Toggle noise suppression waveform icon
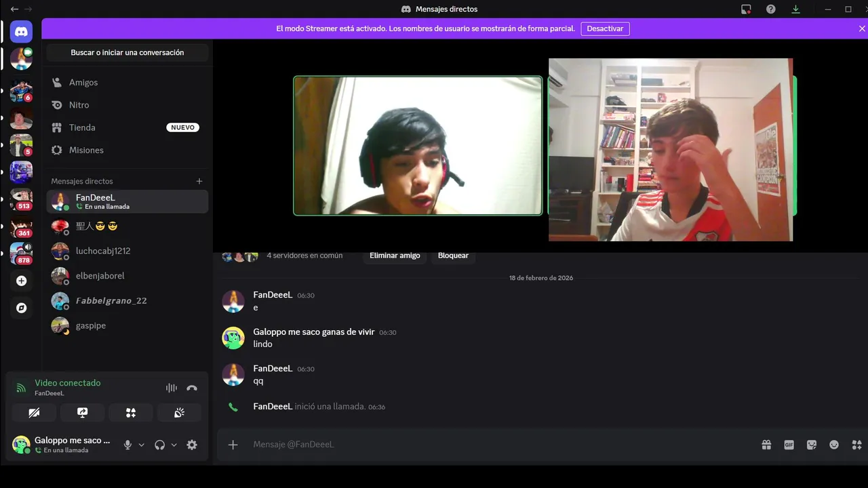 click(172, 388)
